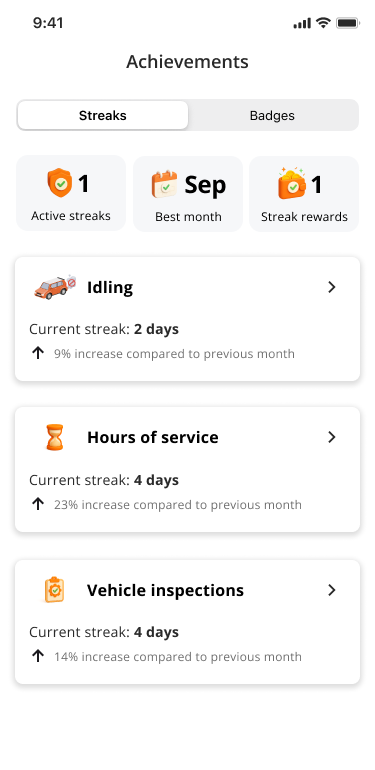Tap the Active streaks summary card
The height and width of the screenshot is (770, 375).
(x=71, y=193)
